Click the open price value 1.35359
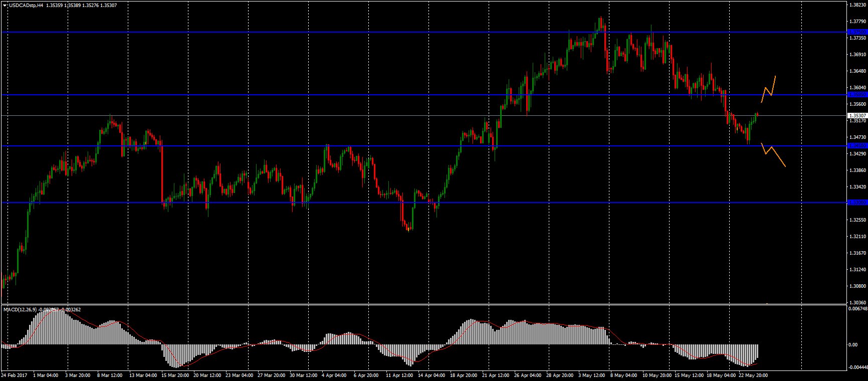Image resolution: width=868 pixels, height=381 pixels. (x=54, y=6)
